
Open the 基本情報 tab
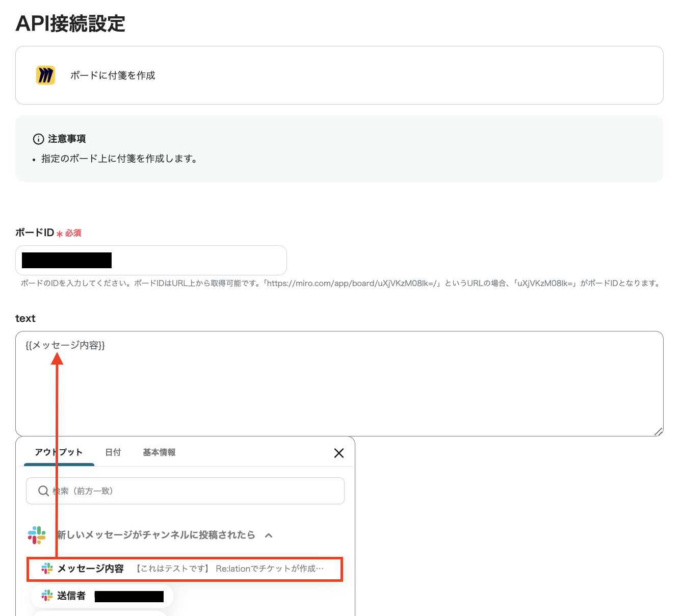click(159, 452)
